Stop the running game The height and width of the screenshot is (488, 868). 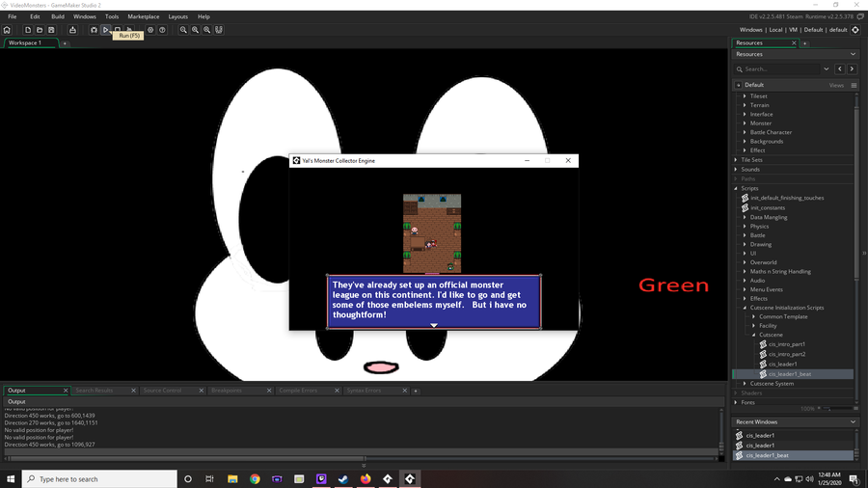click(x=118, y=29)
